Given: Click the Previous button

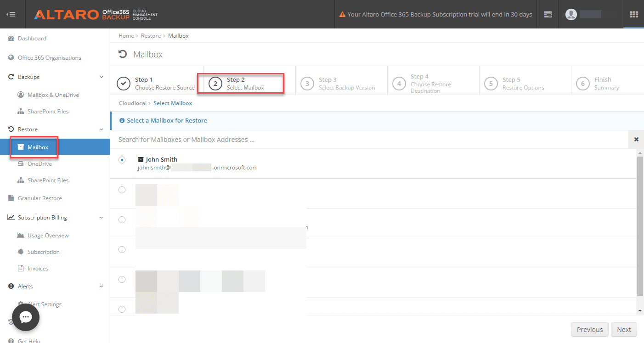Looking at the screenshot, I should (590, 330).
